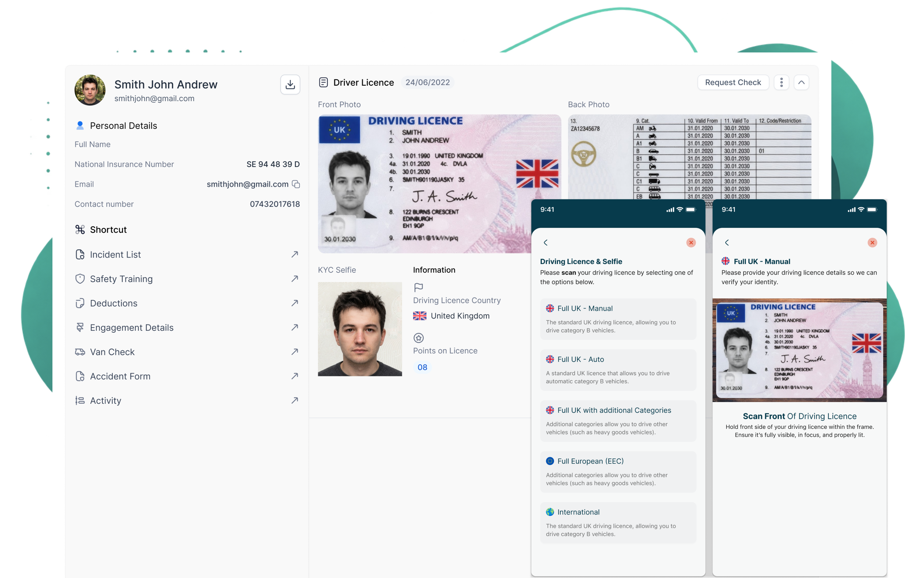Click the 24/06/2022 date badge

(428, 82)
